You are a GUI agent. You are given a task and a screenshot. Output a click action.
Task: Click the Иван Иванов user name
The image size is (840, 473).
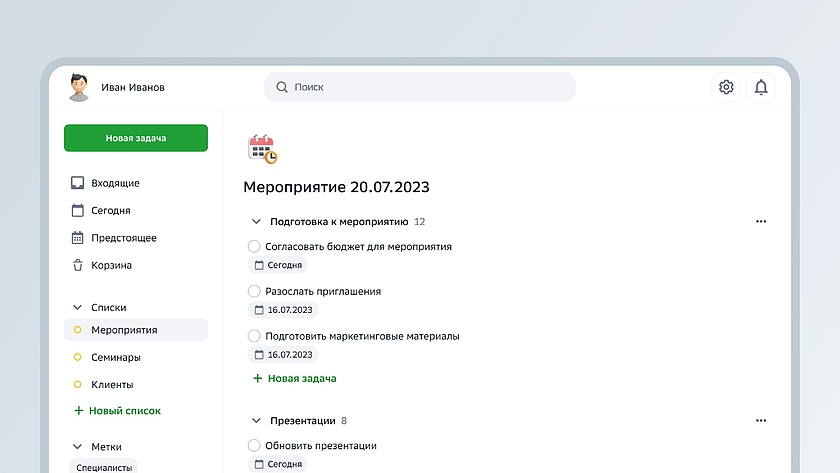pos(133,87)
